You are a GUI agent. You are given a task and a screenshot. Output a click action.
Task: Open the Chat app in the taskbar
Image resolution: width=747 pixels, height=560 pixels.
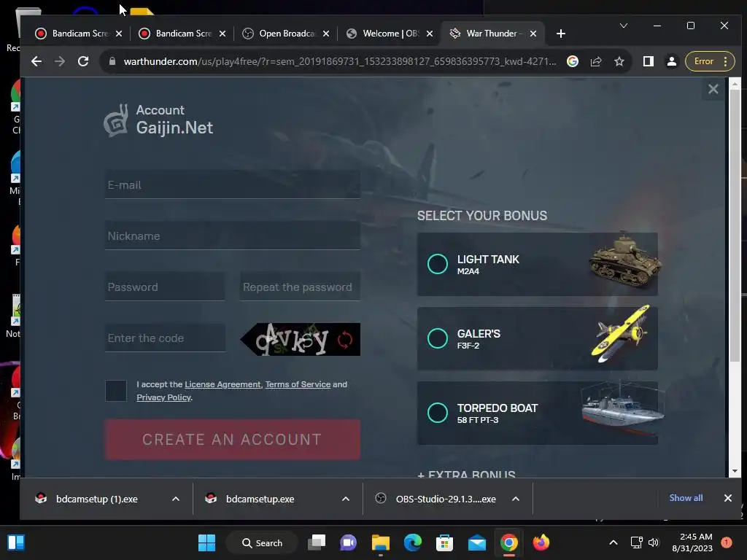(348, 542)
